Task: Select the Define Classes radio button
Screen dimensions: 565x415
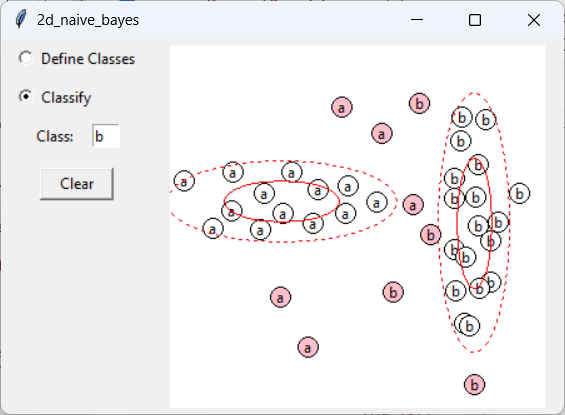Action: pyautogui.click(x=26, y=58)
